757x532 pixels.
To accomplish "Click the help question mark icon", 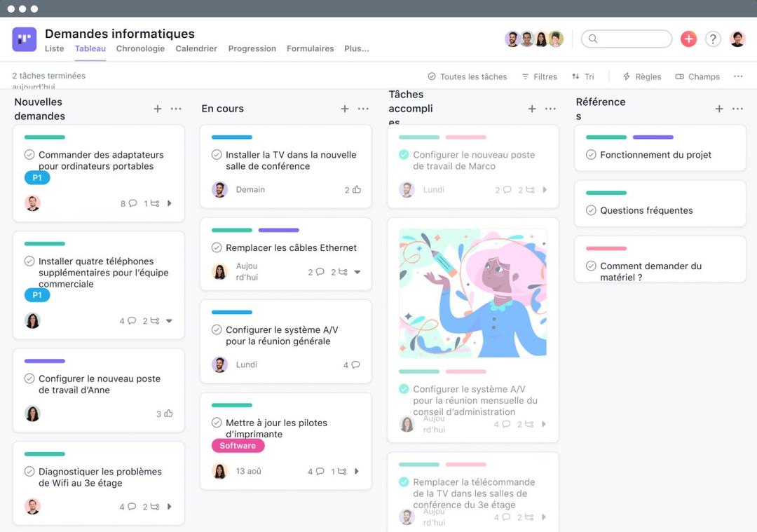I will [713, 39].
